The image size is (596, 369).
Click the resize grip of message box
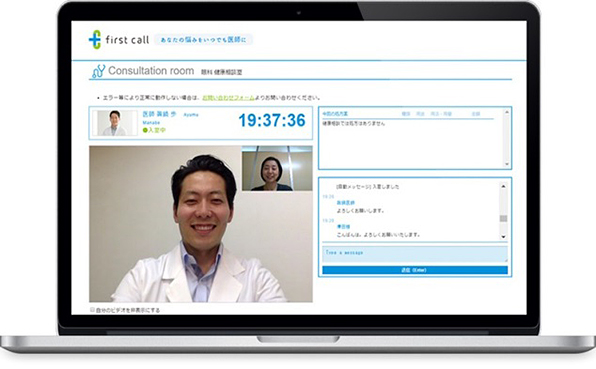click(x=506, y=260)
